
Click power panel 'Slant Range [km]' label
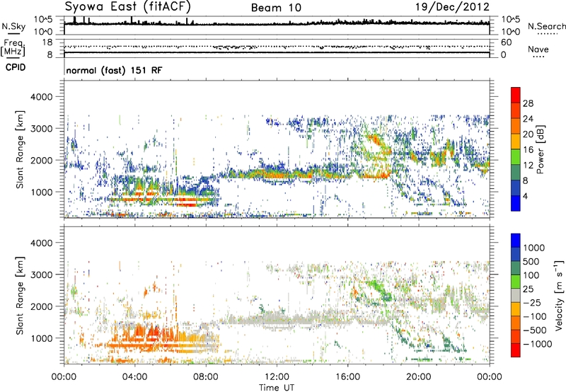pos(20,149)
